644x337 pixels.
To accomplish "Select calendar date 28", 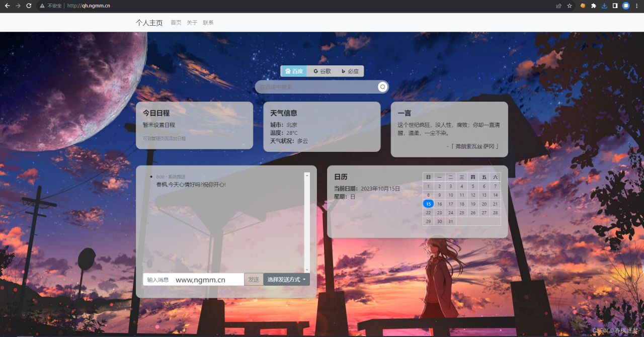I will click(x=495, y=213).
